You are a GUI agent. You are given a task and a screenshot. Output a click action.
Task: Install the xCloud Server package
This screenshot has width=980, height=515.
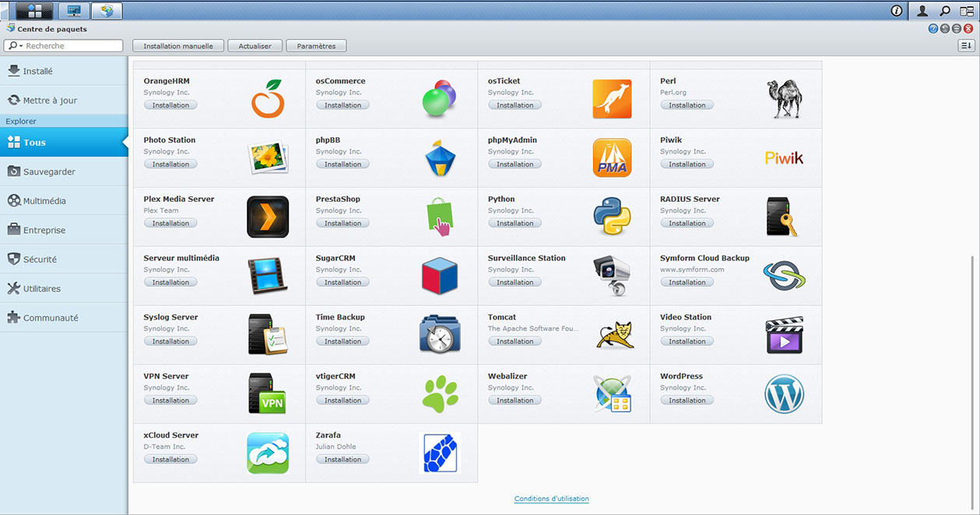[x=170, y=460]
